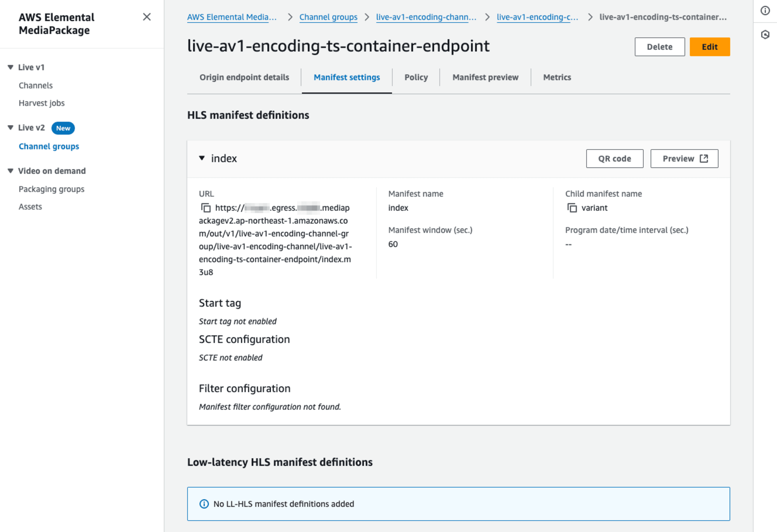The image size is (777, 532).
Task: Go to Channel groups in the sidebar
Action: click(49, 147)
